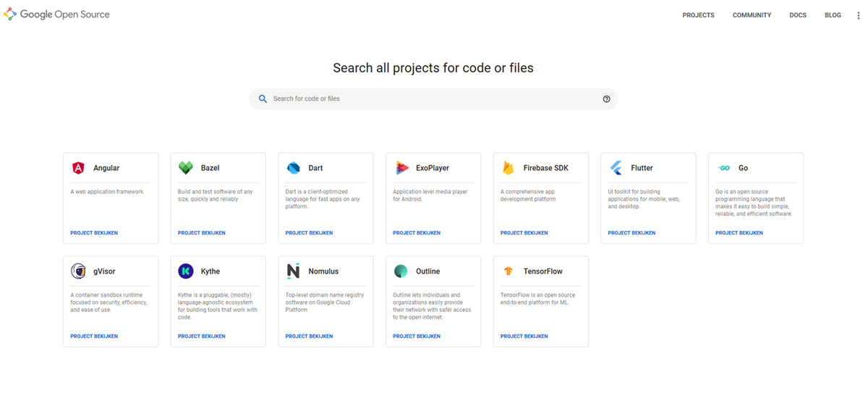Click the Kythe K logo icon
868x406 pixels.
185,271
